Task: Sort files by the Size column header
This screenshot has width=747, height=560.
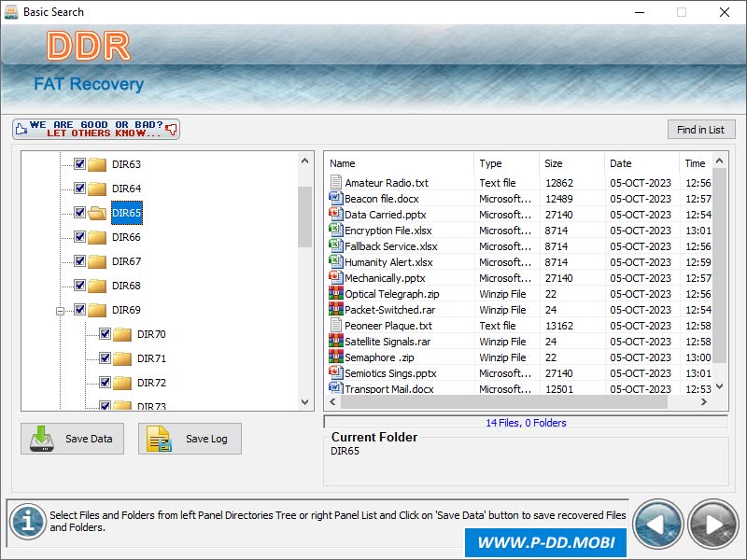Action: pyautogui.click(x=570, y=163)
